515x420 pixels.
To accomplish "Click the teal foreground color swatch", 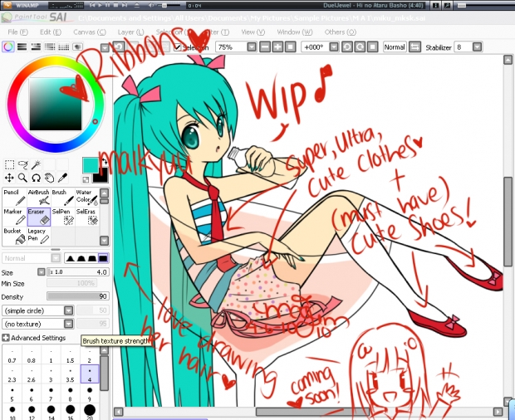I will pos(91,165).
